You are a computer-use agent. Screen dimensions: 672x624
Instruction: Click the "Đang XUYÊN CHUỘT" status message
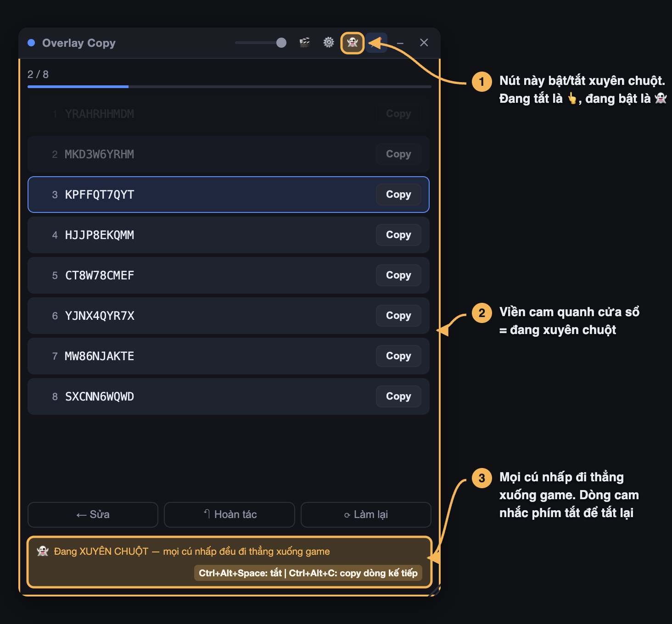(x=192, y=552)
